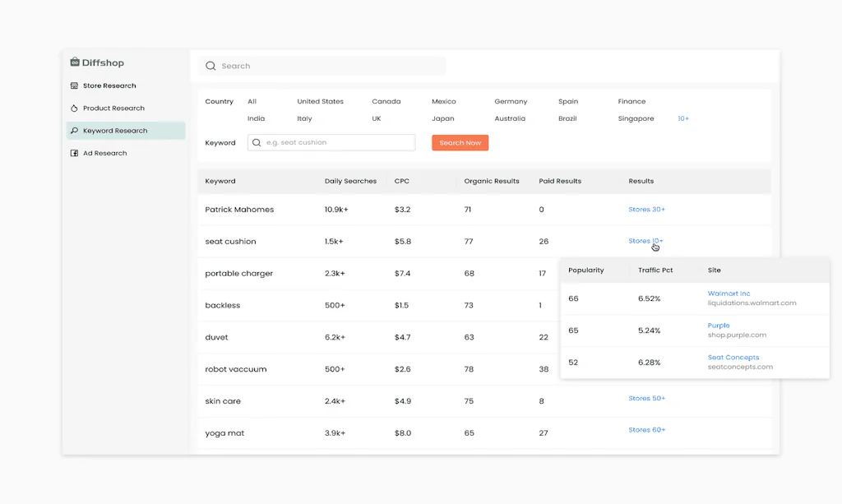
Task: Click the Diffshop logo icon
Action: point(75,62)
